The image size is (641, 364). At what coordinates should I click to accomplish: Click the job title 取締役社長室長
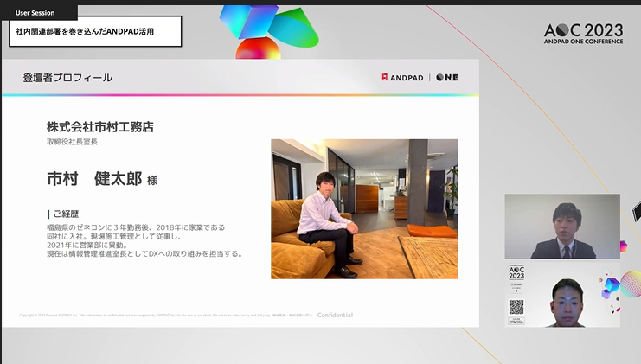72,142
